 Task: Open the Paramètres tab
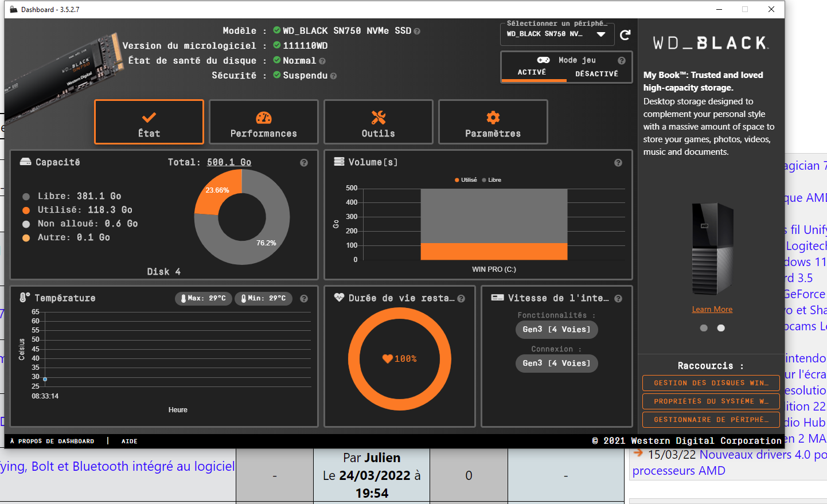coord(493,122)
